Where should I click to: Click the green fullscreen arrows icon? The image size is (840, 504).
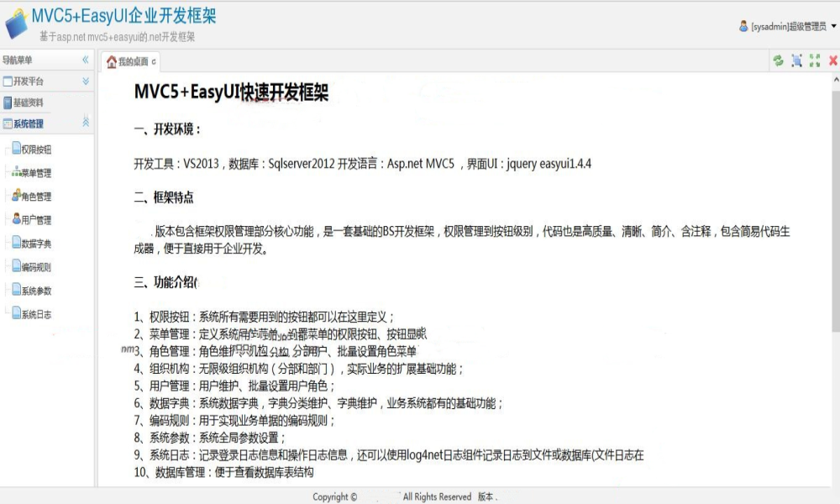coord(815,60)
